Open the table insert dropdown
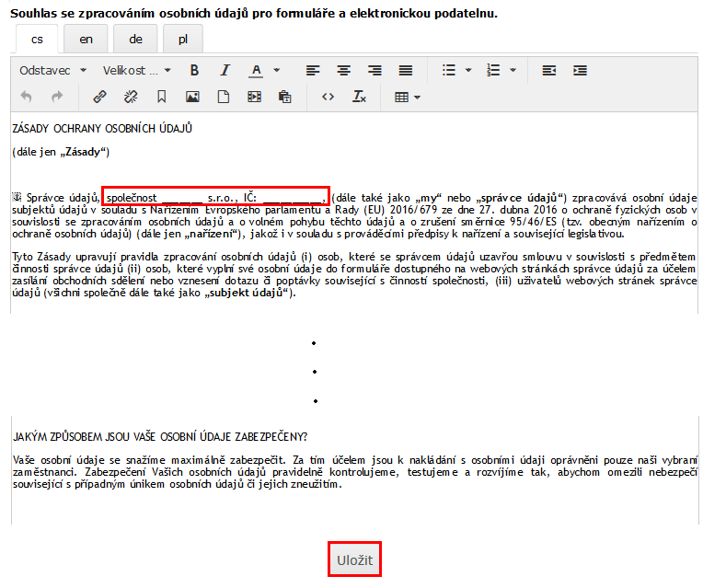Image resolution: width=703 pixels, height=588 pixels. tap(408, 97)
